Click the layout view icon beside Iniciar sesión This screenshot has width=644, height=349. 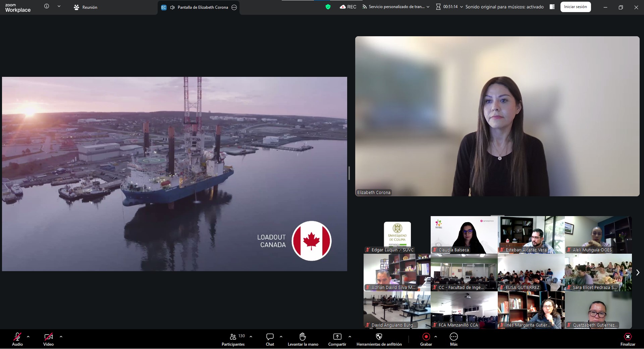pos(552,7)
